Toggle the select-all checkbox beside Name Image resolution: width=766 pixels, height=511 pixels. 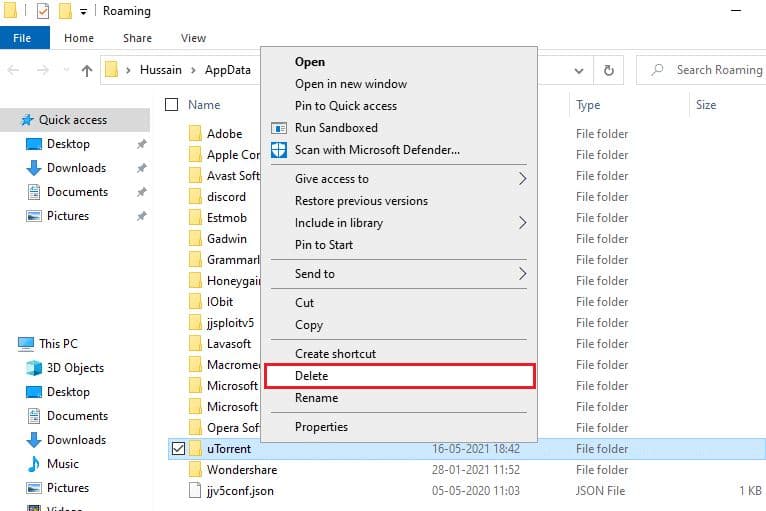(171, 105)
